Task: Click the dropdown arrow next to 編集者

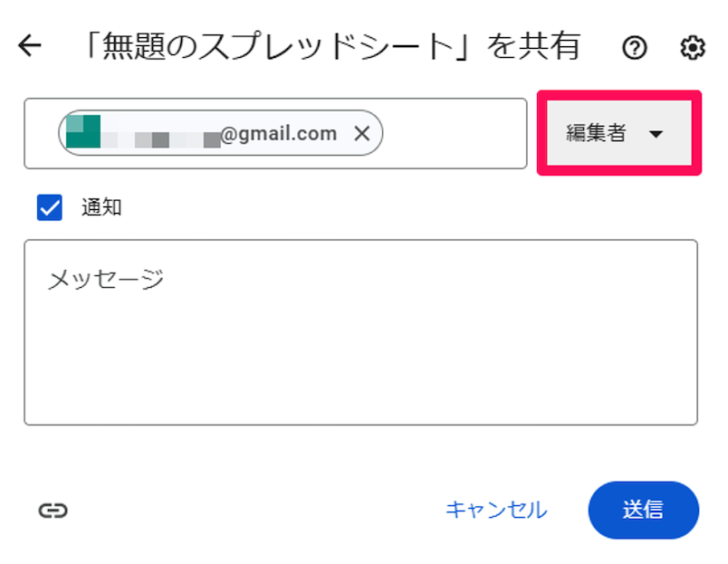Action: pos(657,133)
